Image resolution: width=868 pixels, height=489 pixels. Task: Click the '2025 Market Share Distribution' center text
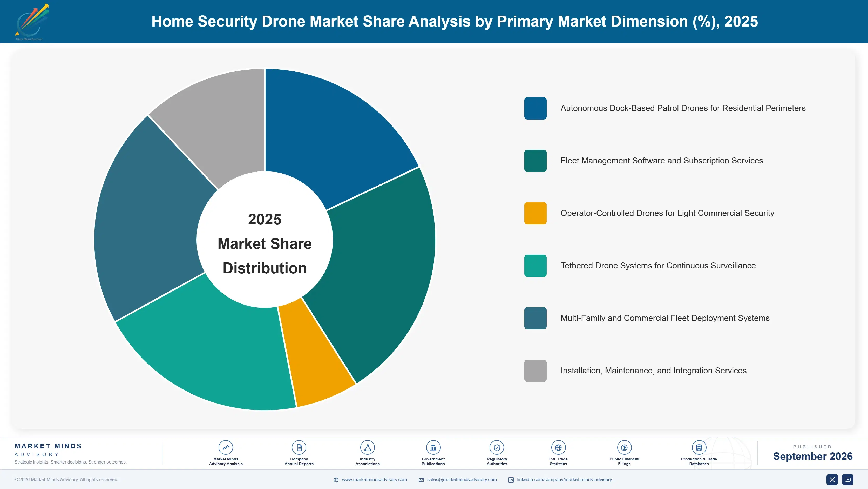click(265, 243)
